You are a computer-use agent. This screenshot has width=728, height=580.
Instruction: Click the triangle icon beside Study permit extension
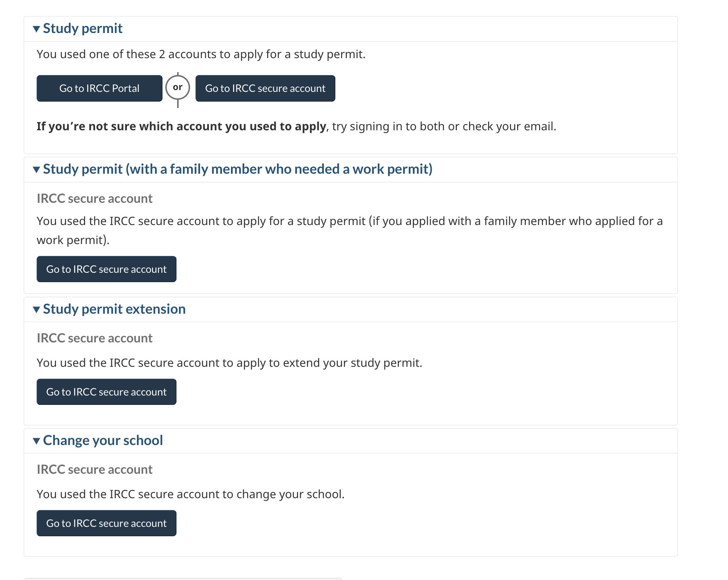[x=36, y=310]
